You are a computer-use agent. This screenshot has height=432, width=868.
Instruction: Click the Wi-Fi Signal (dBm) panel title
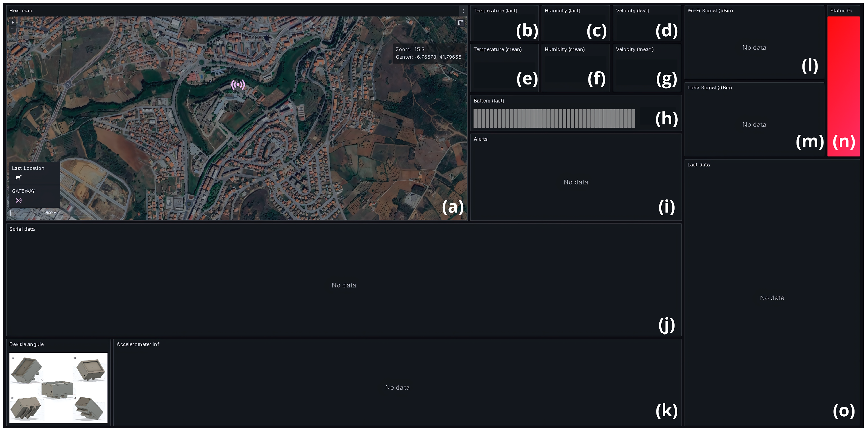click(710, 11)
